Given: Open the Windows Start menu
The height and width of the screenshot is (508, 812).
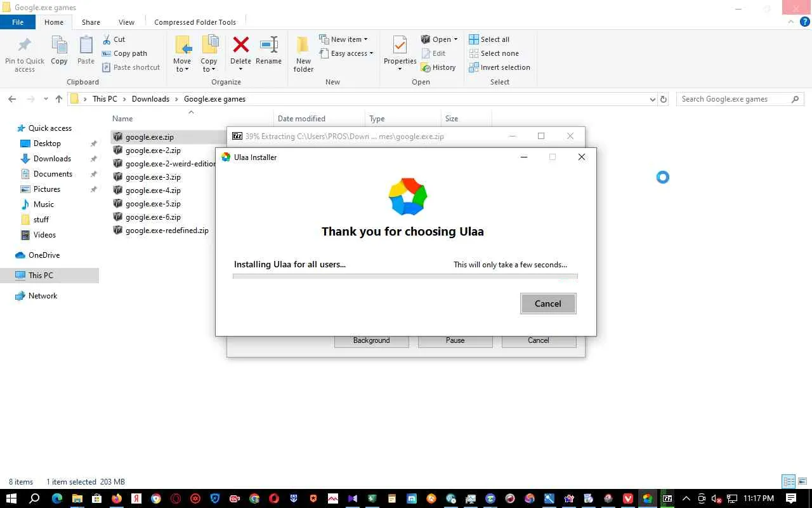Looking at the screenshot, I should [11, 498].
